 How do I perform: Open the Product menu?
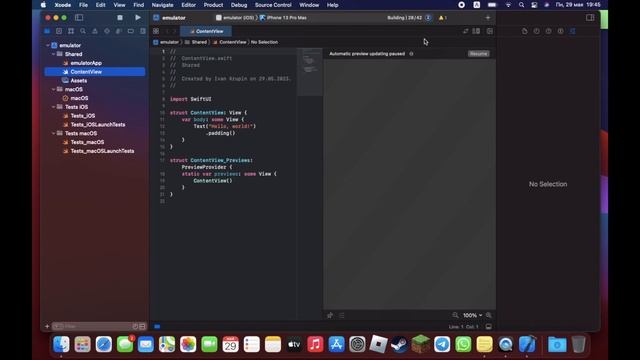pos(213,5)
